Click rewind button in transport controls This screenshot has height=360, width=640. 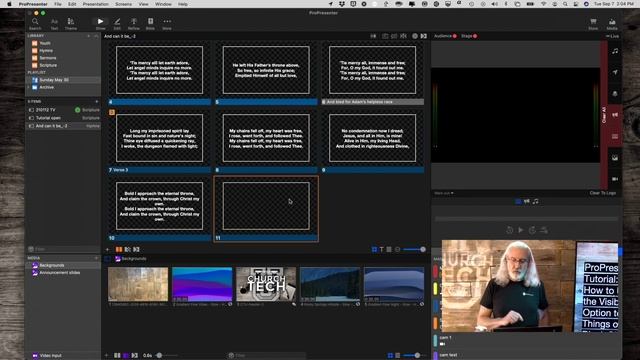click(x=509, y=230)
